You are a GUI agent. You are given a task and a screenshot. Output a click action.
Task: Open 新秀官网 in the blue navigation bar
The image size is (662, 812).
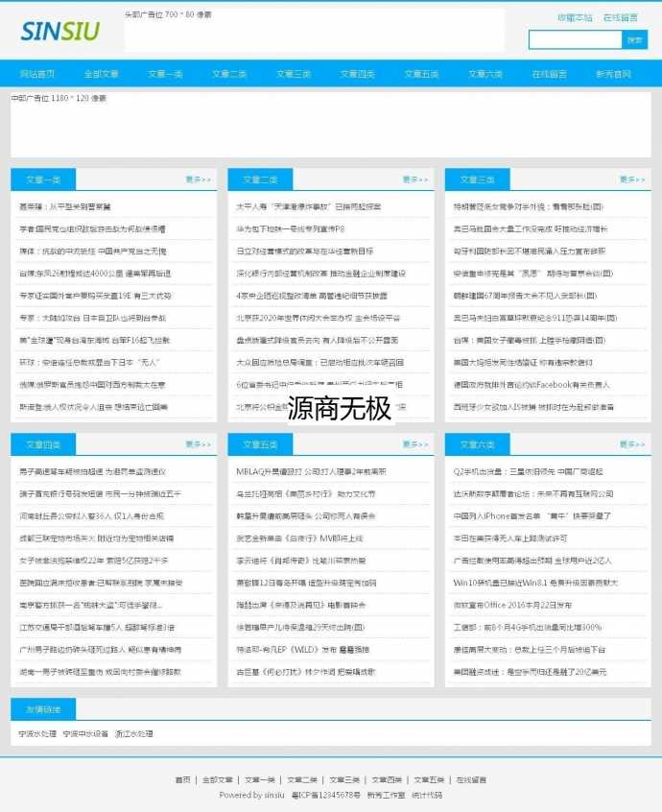613,74
